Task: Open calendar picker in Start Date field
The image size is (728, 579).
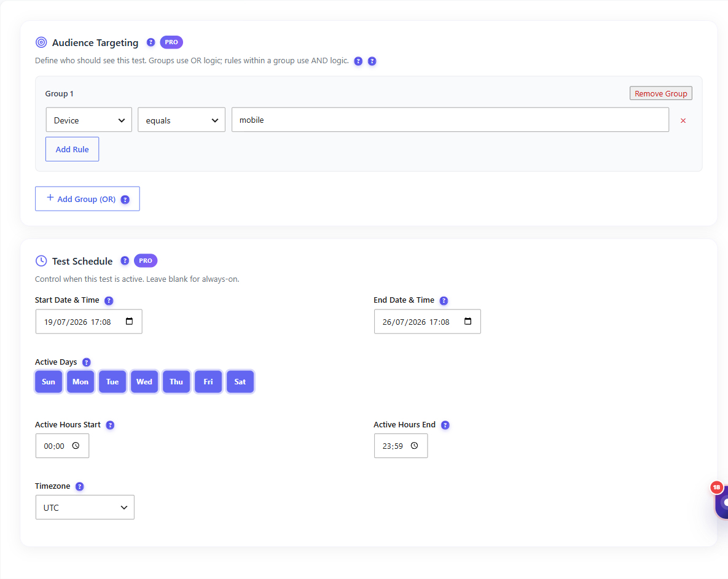Action: [x=129, y=322]
